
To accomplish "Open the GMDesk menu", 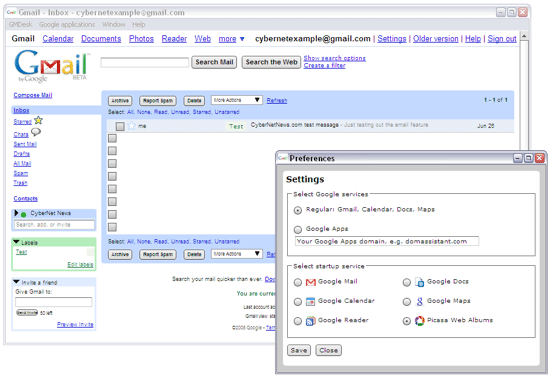I will tap(20, 24).
